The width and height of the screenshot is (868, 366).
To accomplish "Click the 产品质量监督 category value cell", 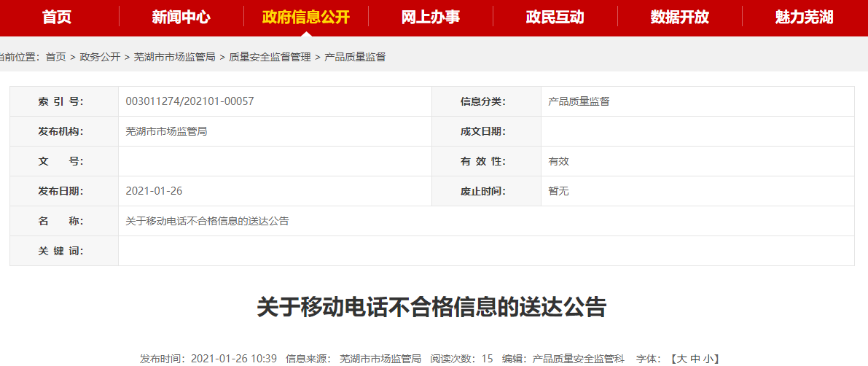I will pos(697,101).
